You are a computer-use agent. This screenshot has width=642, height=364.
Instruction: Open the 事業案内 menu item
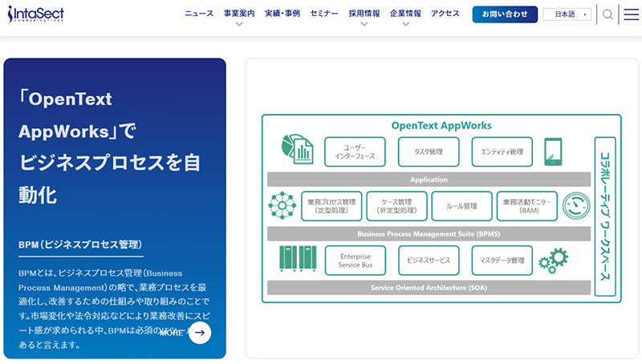pyautogui.click(x=239, y=14)
